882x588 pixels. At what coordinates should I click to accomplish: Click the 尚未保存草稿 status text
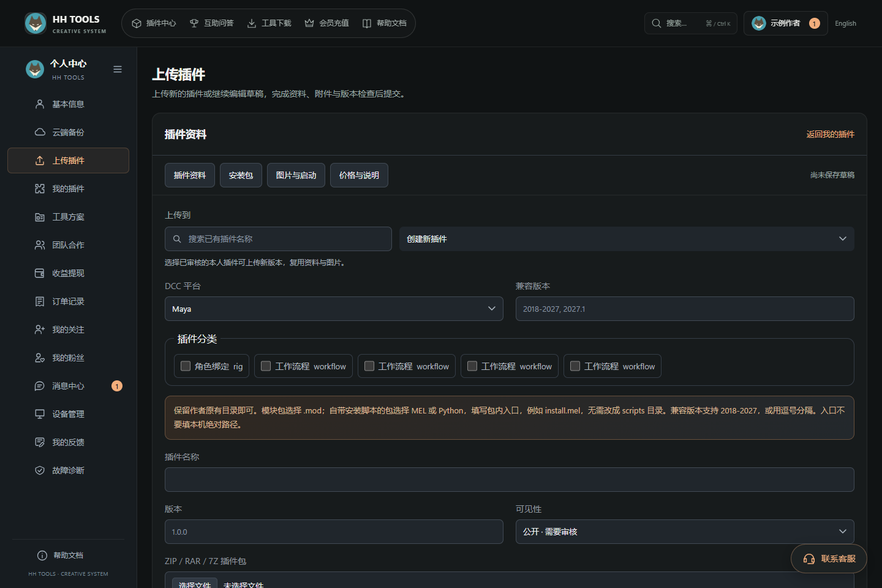pos(832,175)
